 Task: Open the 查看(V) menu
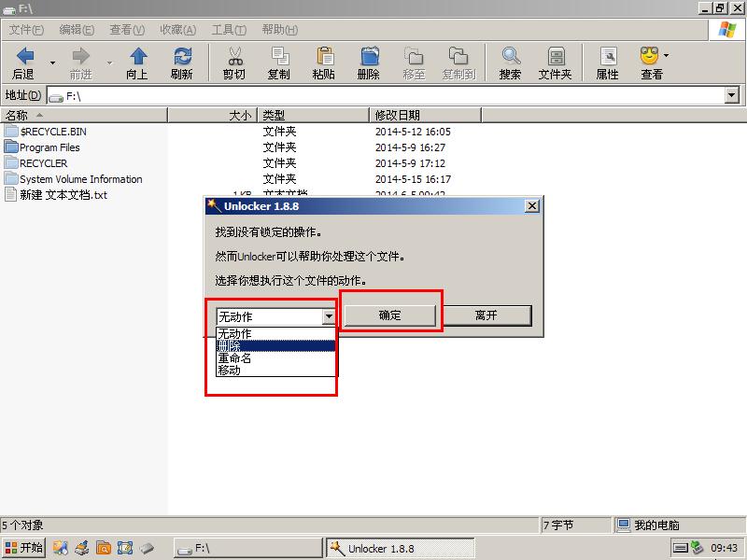[127, 30]
